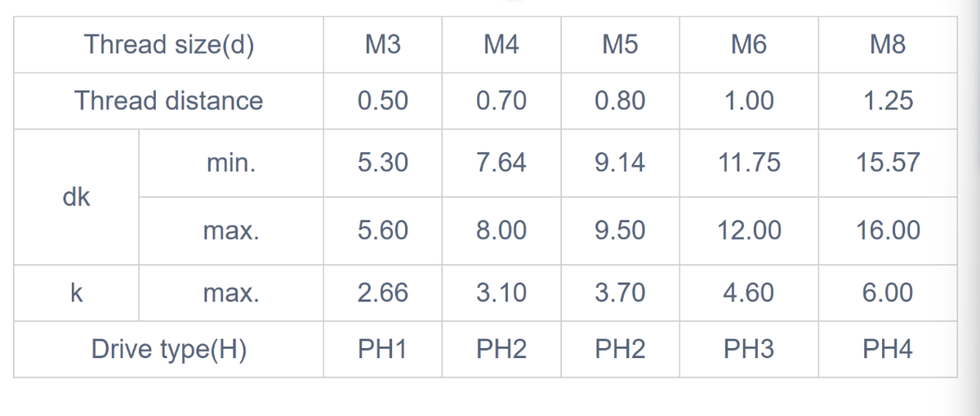Click the M8 column header
Screen dimensions: 980x416
(x=888, y=45)
